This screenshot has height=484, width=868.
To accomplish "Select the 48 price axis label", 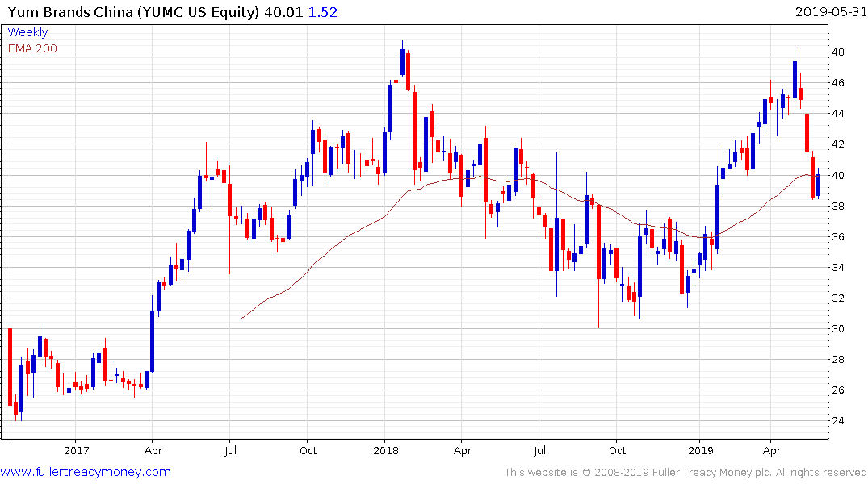I will click(837, 52).
